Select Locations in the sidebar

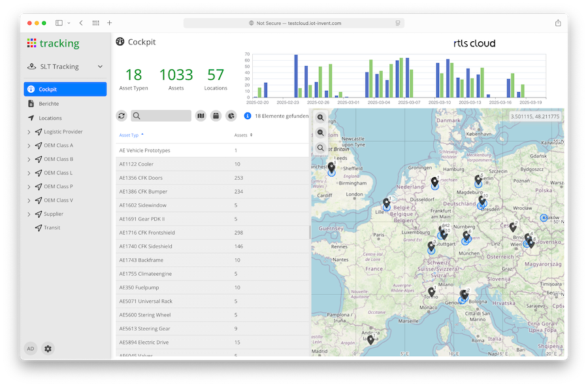tap(50, 118)
